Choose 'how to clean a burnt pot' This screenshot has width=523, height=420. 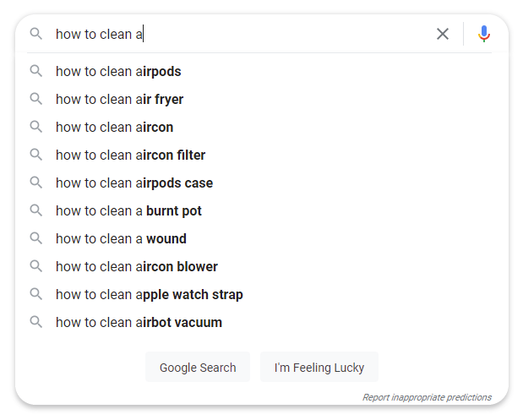128,210
